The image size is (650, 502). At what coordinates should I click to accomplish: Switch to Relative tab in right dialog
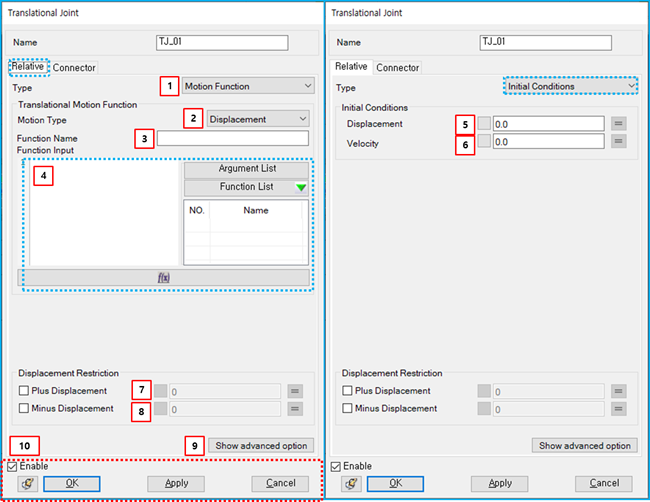coord(351,66)
